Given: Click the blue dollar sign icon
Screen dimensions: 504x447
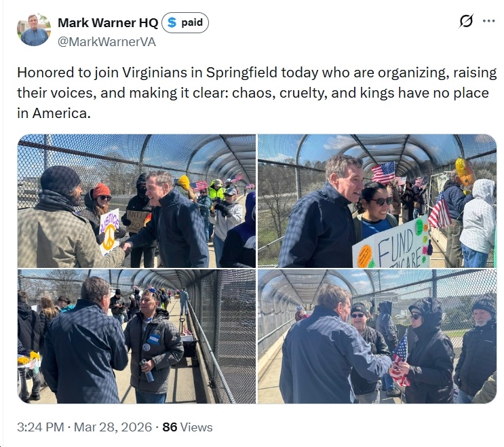Looking at the screenshot, I should [x=172, y=22].
